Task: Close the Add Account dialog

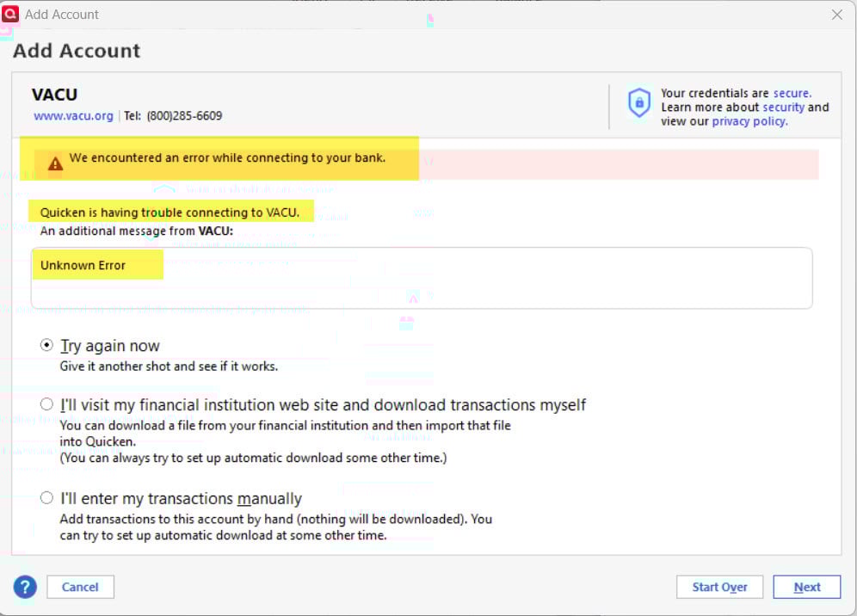Action: [836, 15]
